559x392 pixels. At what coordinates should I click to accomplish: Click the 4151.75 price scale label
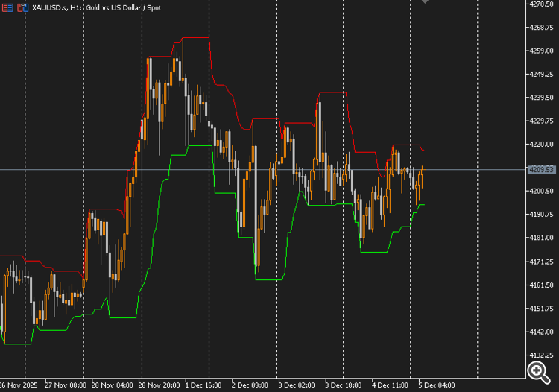tap(541, 309)
